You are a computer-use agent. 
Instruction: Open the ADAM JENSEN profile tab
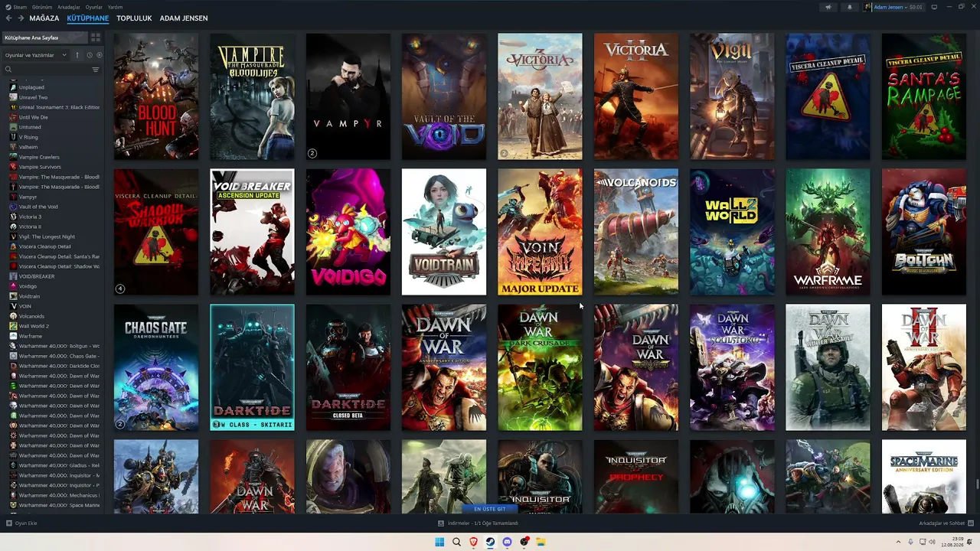pyautogui.click(x=184, y=18)
